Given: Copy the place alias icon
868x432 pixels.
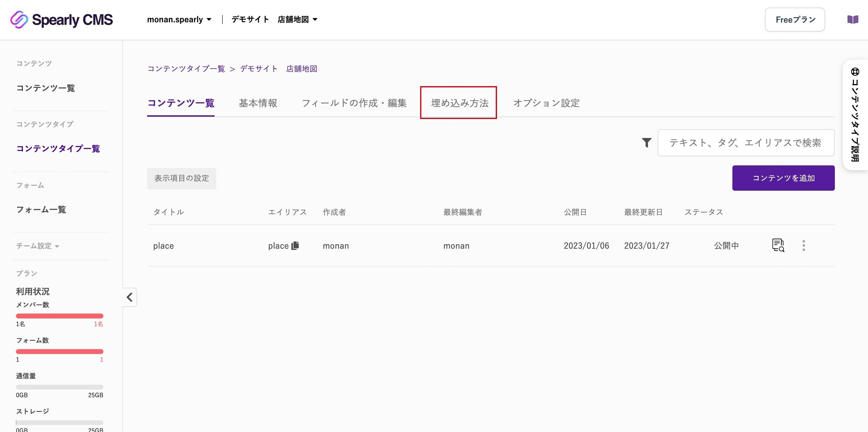Looking at the screenshot, I should (295, 246).
